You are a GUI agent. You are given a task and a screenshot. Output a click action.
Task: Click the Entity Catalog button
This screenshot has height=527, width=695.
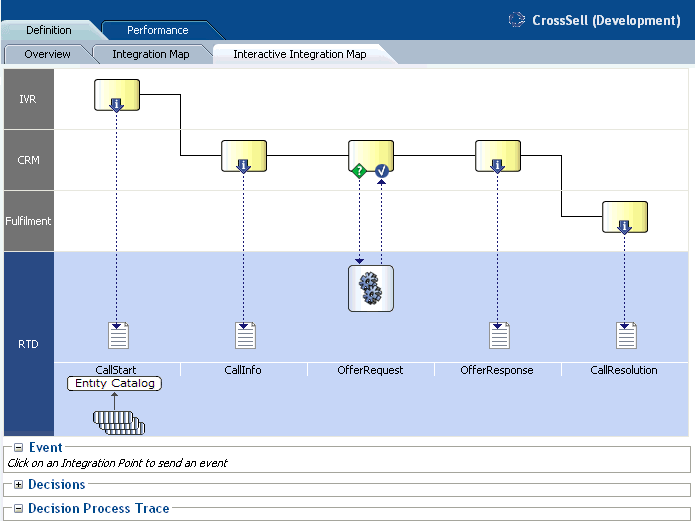(x=114, y=383)
